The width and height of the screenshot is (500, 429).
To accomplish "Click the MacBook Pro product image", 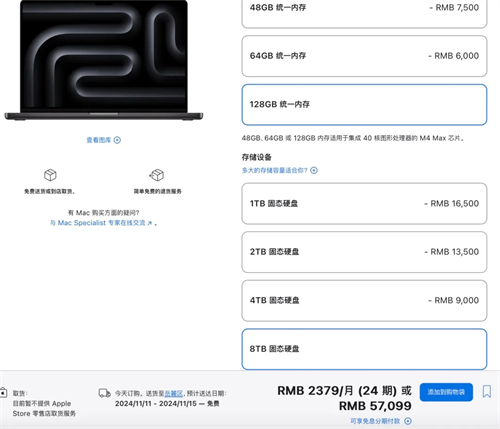I will 104,60.
